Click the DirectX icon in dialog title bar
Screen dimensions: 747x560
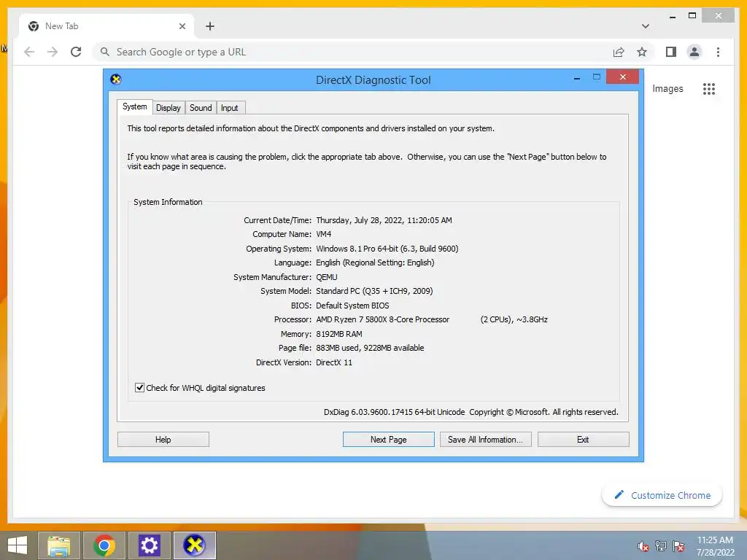coord(116,79)
